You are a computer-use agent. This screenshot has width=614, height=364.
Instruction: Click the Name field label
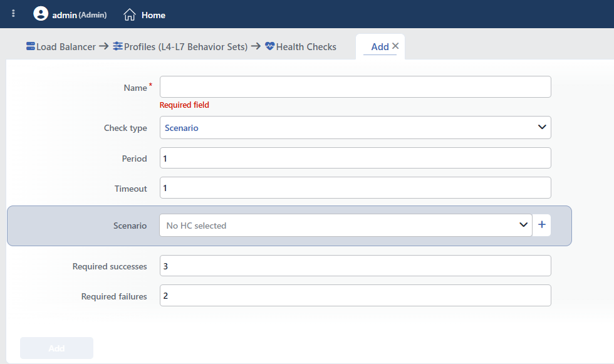pyautogui.click(x=135, y=88)
